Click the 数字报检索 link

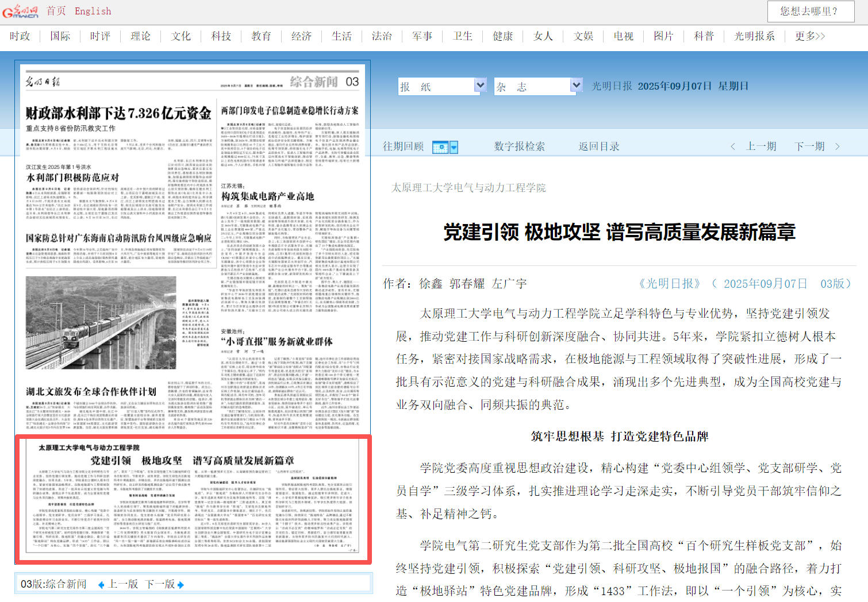519,146
